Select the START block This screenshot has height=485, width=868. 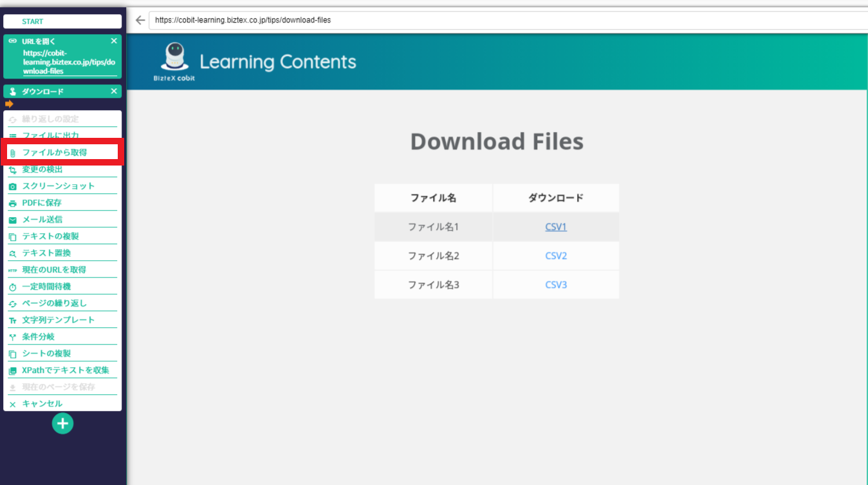62,21
